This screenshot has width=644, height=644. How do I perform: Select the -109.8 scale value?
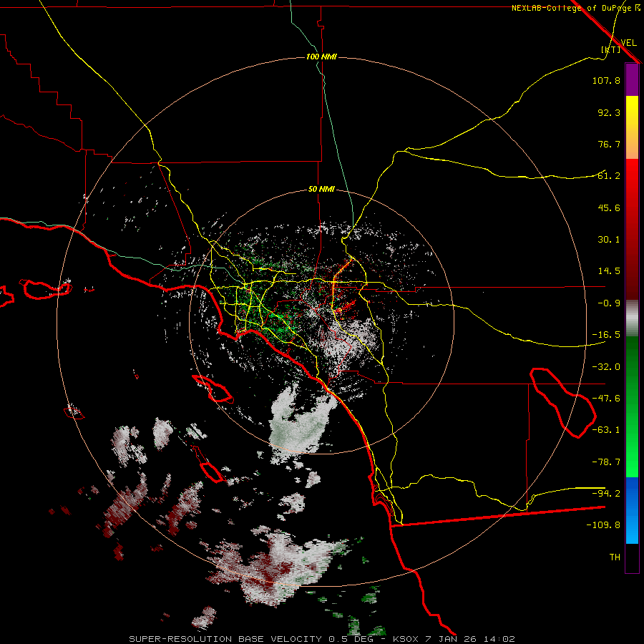tap(603, 525)
